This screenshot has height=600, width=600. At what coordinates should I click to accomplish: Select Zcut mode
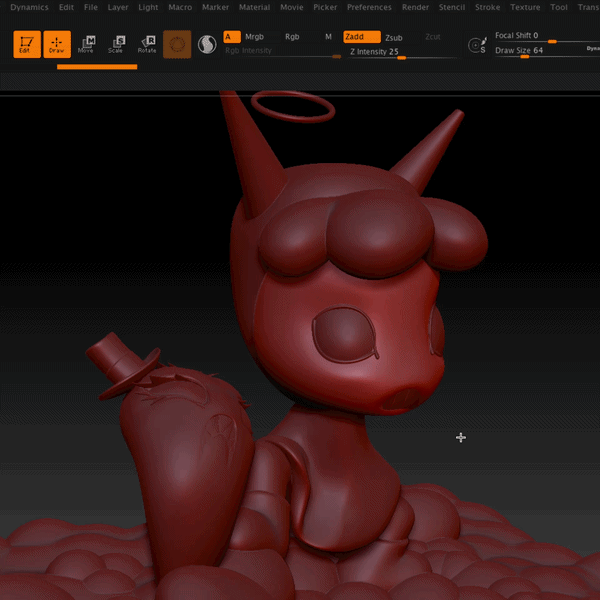tap(433, 37)
